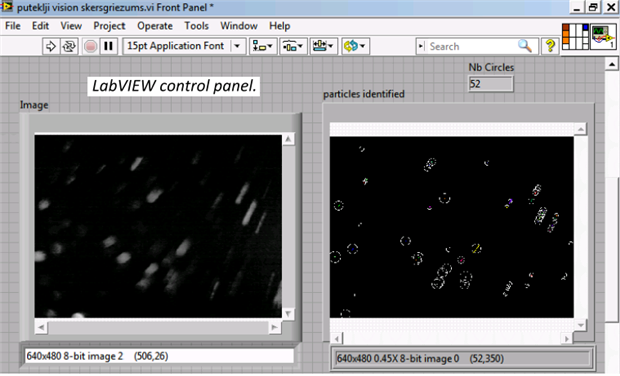
Task: Click the magnifying glass search icon
Action: click(x=525, y=46)
